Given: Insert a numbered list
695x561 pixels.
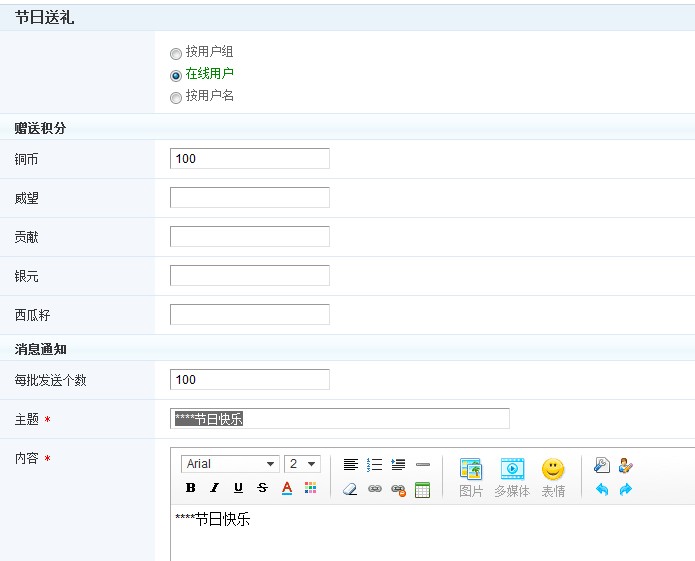Looking at the screenshot, I should [x=375, y=464].
